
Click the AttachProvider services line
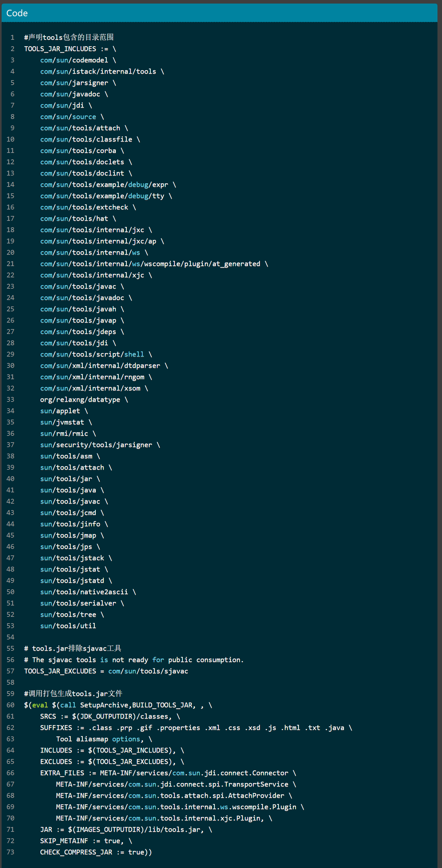pos(174,796)
